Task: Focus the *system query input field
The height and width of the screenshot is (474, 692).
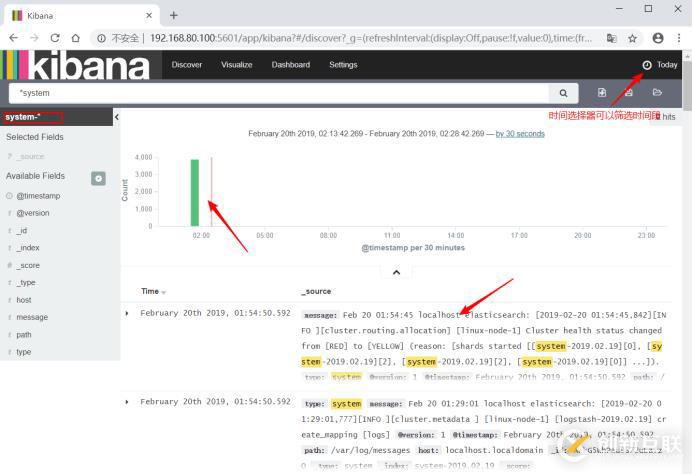Action: coord(278,93)
